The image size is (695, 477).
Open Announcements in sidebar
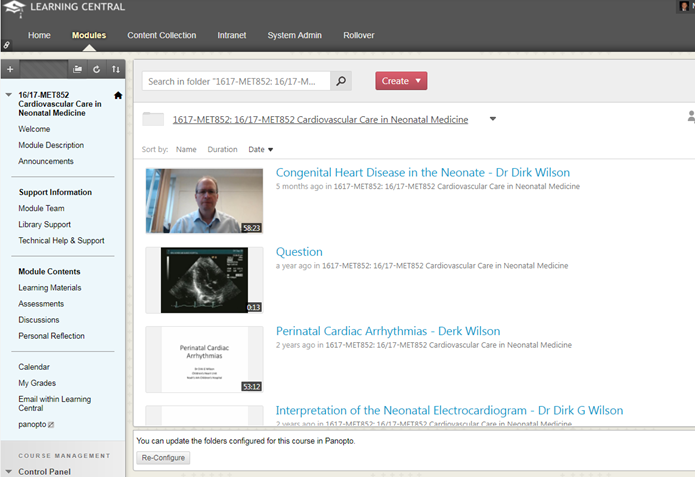click(46, 161)
